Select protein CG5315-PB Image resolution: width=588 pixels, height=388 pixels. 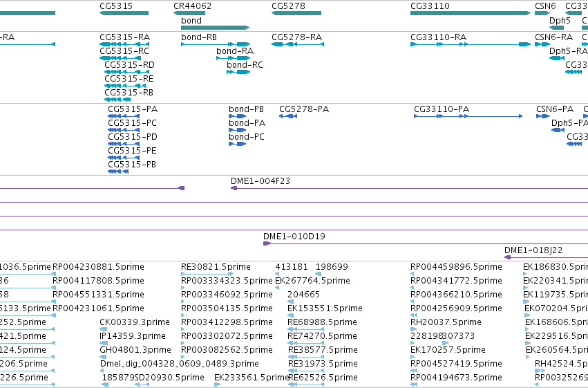coord(118,172)
